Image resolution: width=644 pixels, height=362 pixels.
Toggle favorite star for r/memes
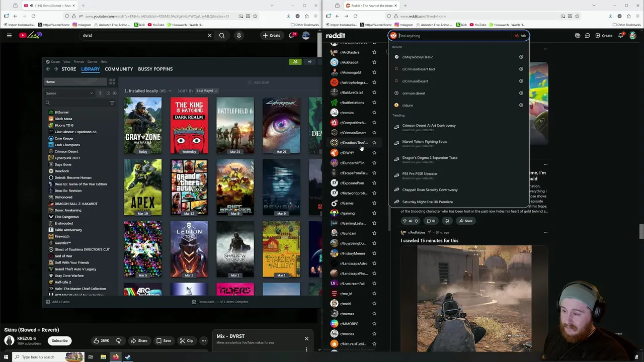tap(374, 314)
